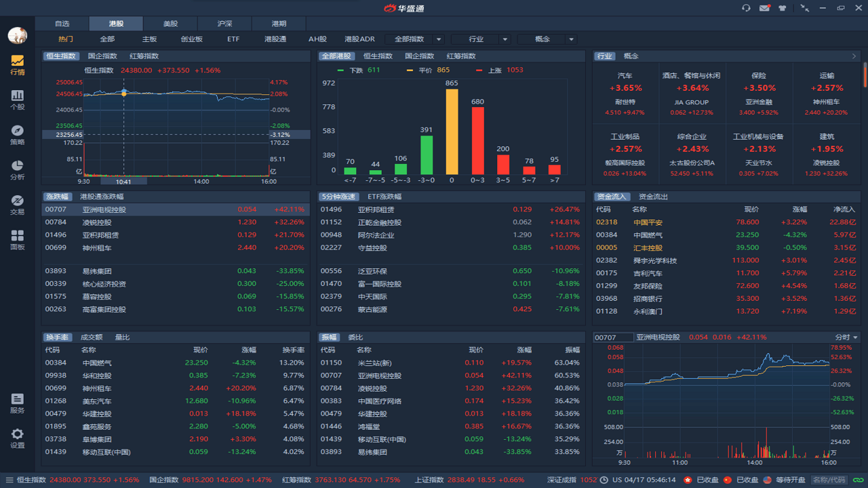Select the 策略 strategy sidebar icon
The width and height of the screenshot is (868, 488).
17,133
